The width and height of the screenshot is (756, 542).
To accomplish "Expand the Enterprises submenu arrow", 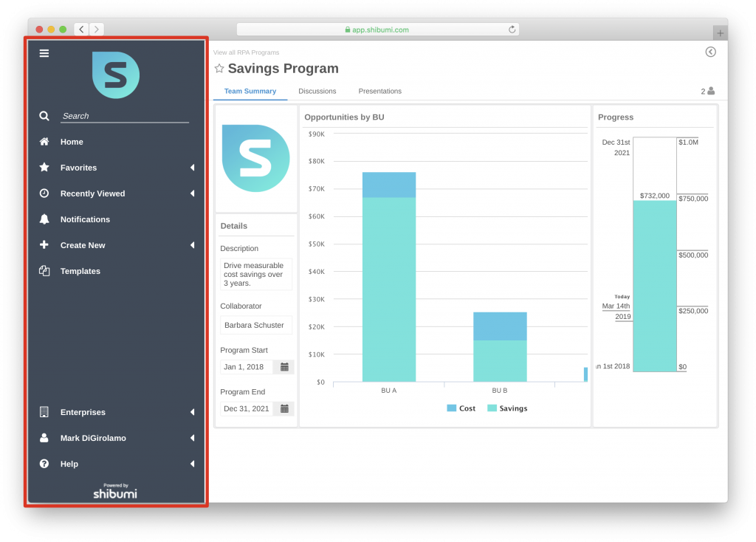I will (x=192, y=412).
